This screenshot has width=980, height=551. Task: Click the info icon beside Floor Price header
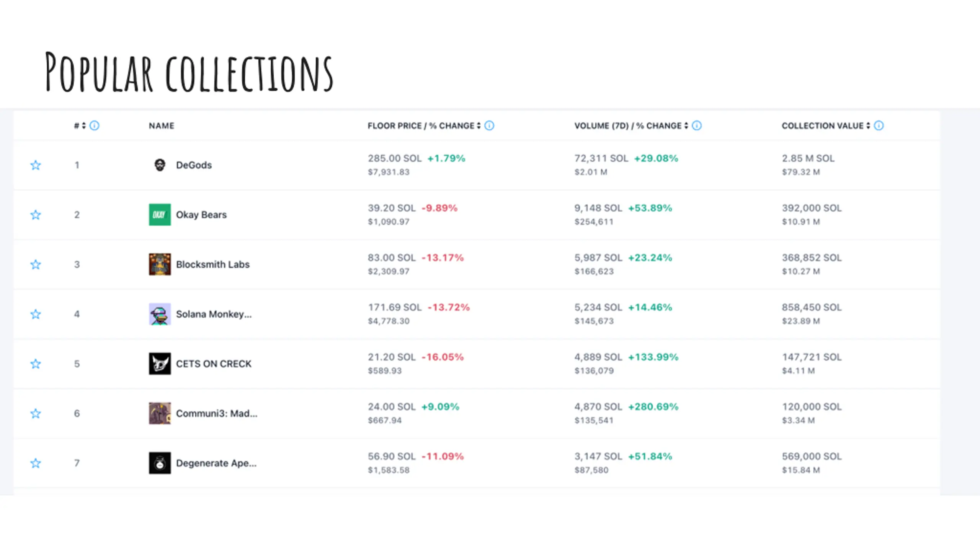tap(489, 126)
